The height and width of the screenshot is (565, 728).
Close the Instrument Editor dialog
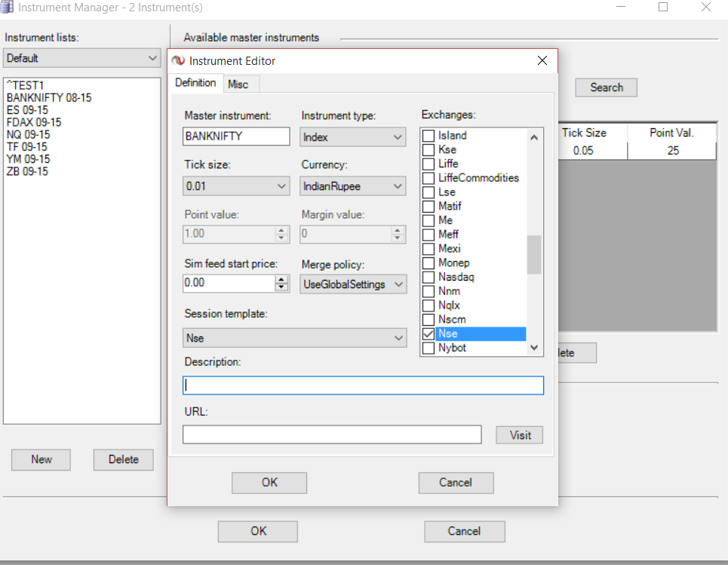click(x=542, y=60)
